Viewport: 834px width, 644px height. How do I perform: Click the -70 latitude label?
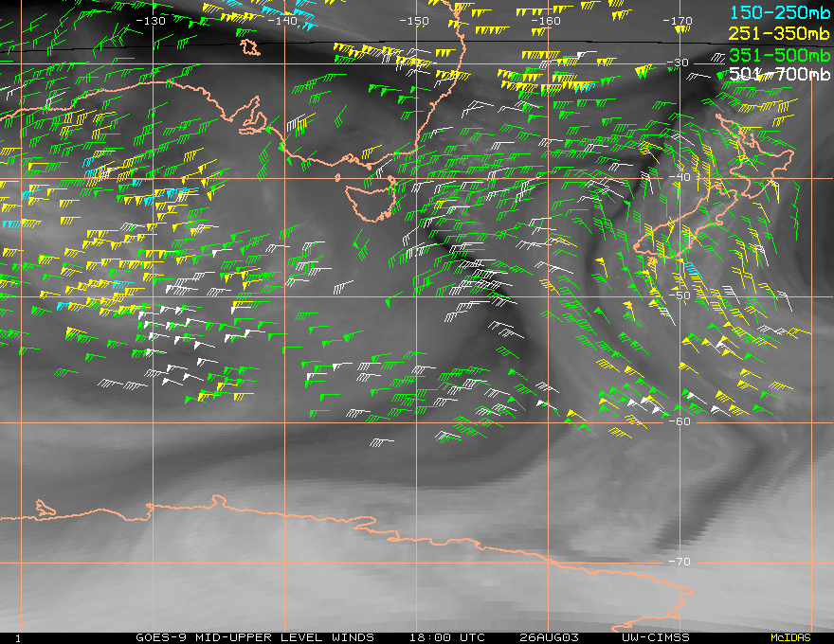pos(680,562)
